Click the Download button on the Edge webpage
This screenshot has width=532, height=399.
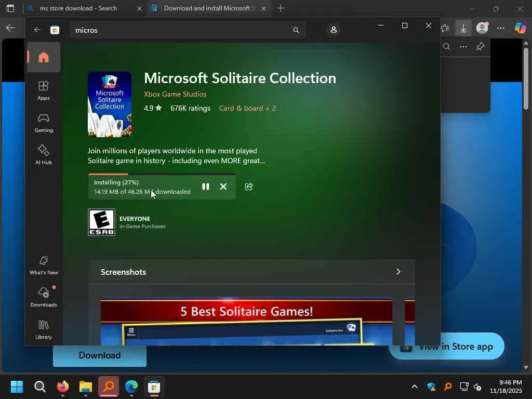tap(100, 355)
